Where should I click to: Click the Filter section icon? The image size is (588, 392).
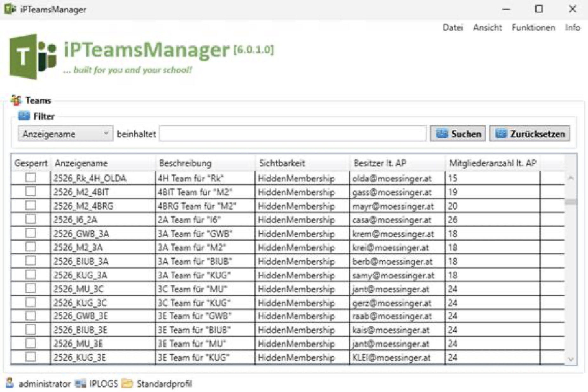(24, 116)
